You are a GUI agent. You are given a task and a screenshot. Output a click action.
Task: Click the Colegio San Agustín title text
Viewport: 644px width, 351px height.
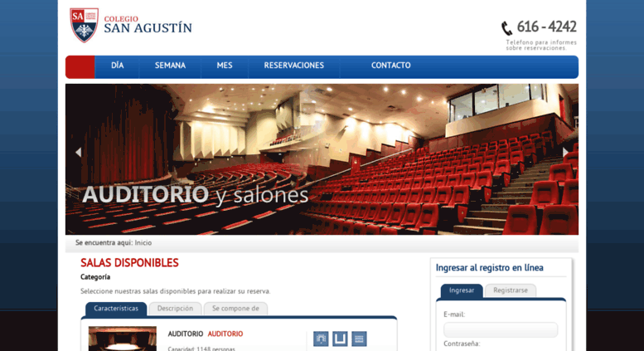[148, 25]
